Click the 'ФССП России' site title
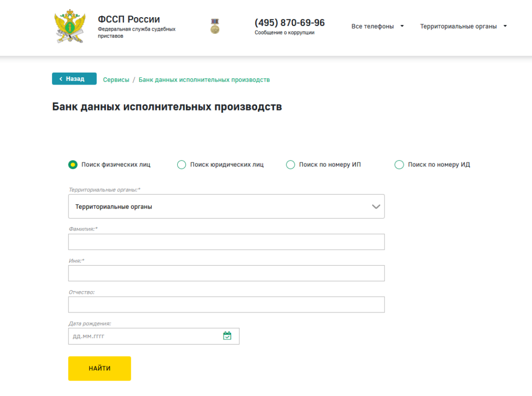The height and width of the screenshot is (396, 532). pyautogui.click(x=129, y=19)
